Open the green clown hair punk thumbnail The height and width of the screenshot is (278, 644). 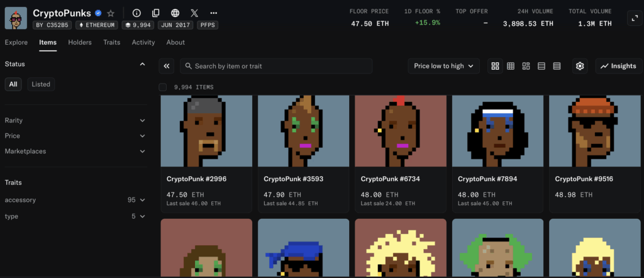coord(497,248)
